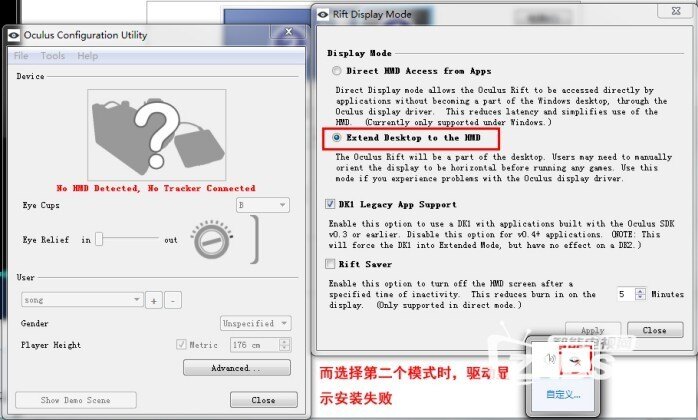
Task: Enable the Rift Saver checkbox
Action: [331, 264]
